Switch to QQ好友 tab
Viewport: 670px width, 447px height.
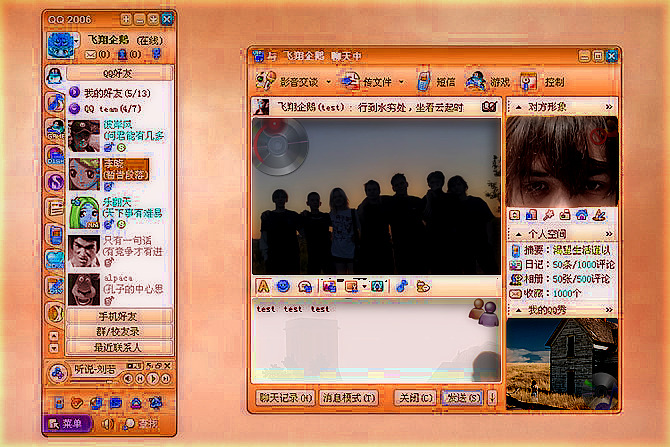coord(119,74)
